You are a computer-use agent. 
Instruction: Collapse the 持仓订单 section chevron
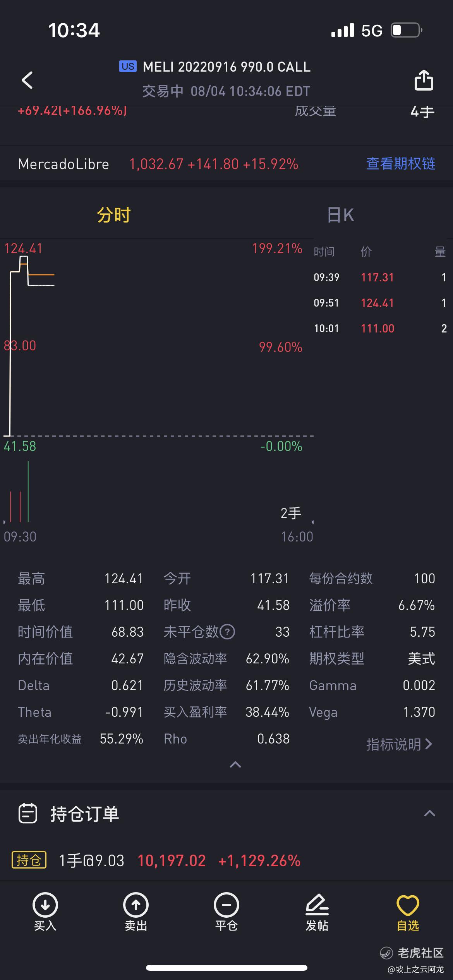429,813
